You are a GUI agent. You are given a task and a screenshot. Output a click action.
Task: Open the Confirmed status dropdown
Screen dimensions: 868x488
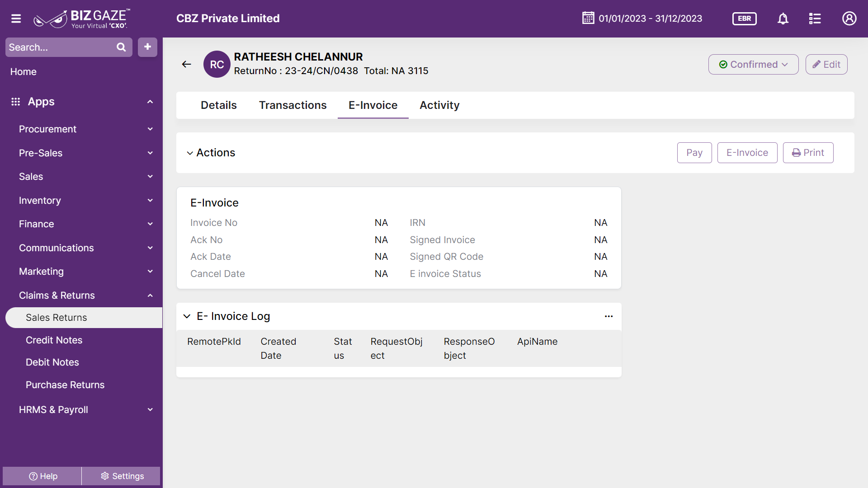click(x=753, y=64)
